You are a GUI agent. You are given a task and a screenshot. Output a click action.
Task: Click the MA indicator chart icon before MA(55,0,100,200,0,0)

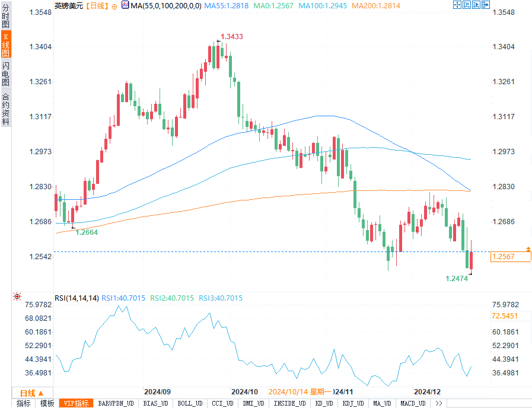[125, 5]
